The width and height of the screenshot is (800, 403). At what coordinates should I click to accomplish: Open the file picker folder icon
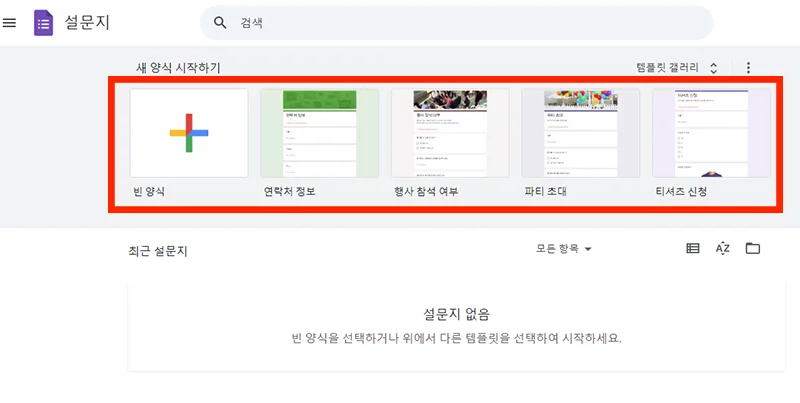pyautogui.click(x=753, y=248)
